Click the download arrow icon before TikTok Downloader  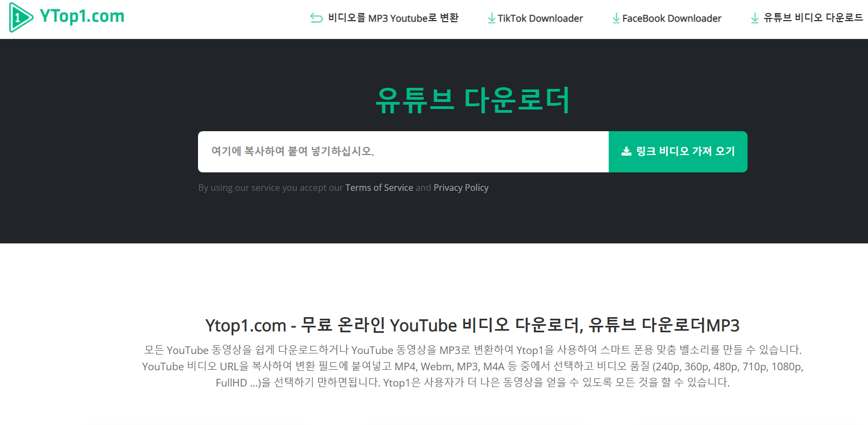click(x=492, y=18)
